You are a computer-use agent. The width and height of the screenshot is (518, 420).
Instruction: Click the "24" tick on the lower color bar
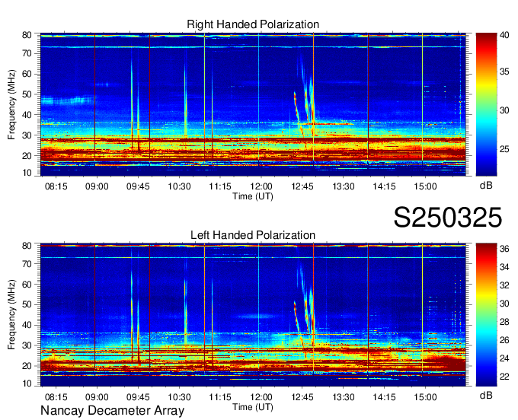[504, 358]
